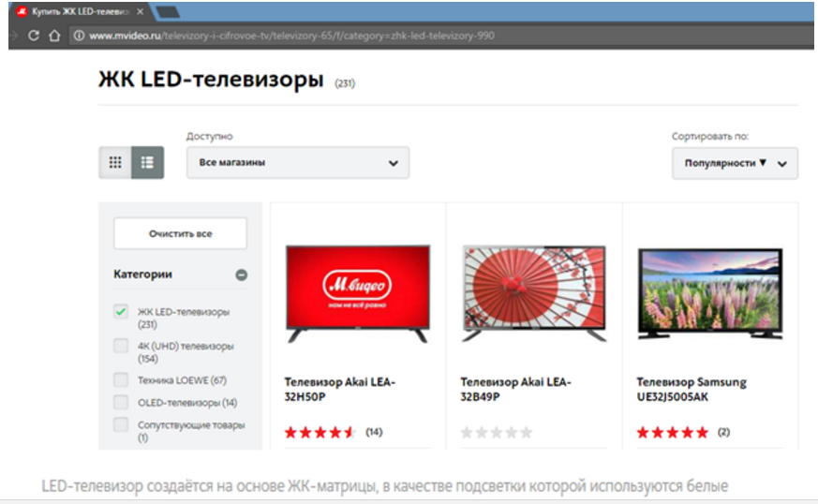
Task: Open the (2) reviews count for Samsung
Action: click(723, 432)
